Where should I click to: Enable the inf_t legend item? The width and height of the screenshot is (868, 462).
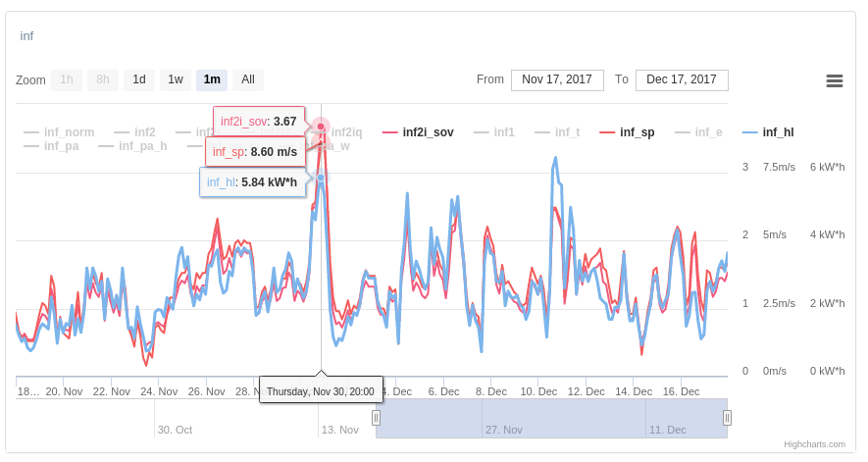point(557,132)
